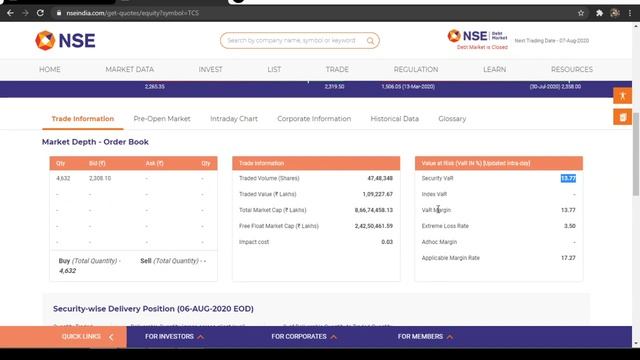Expand the FOR CORPORATES footer menu
The height and width of the screenshot is (360, 640).
[304, 337]
